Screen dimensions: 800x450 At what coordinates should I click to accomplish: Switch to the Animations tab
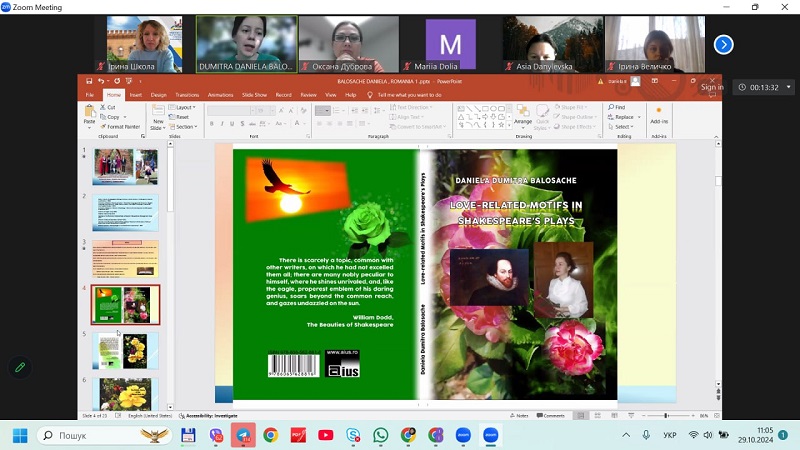pyautogui.click(x=220, y=95)
